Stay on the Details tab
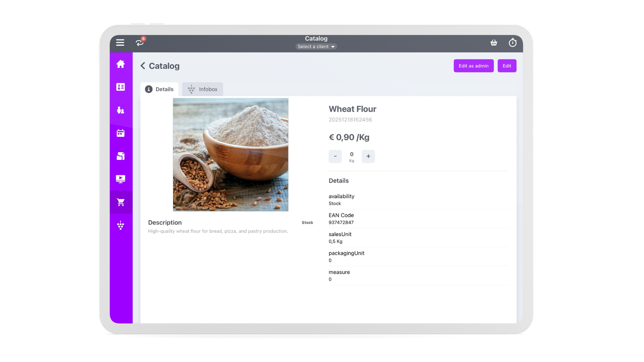Image resolution: width=644 pixels, height=362 pixels. click(160, 89)
